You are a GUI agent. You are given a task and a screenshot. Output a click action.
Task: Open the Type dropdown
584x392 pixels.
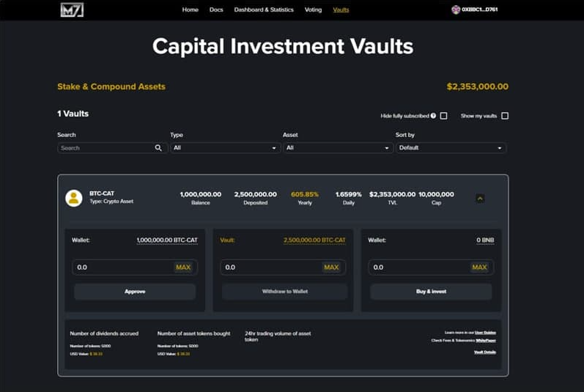click(x=225, y=148)
